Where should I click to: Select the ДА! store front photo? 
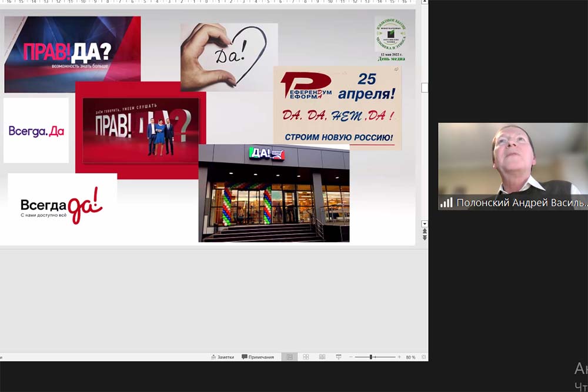click(274, 193)
